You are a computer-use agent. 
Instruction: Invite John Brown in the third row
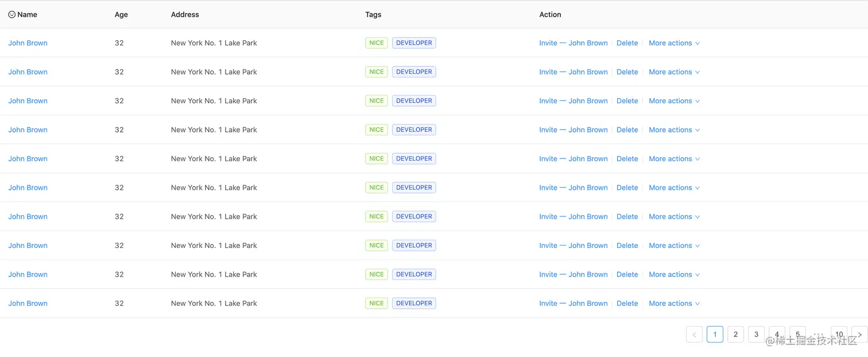point(573,101)
